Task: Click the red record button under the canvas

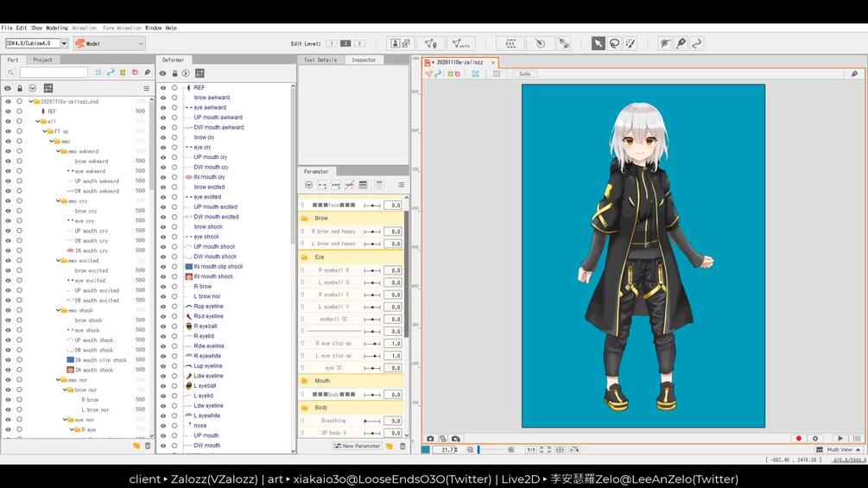Action: point(798,438)
